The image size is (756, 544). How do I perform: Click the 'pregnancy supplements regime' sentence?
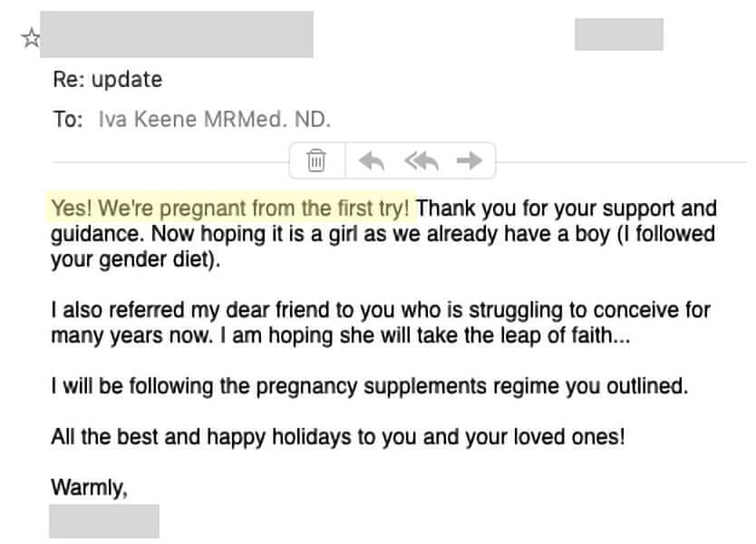click(x=370, y=386)
